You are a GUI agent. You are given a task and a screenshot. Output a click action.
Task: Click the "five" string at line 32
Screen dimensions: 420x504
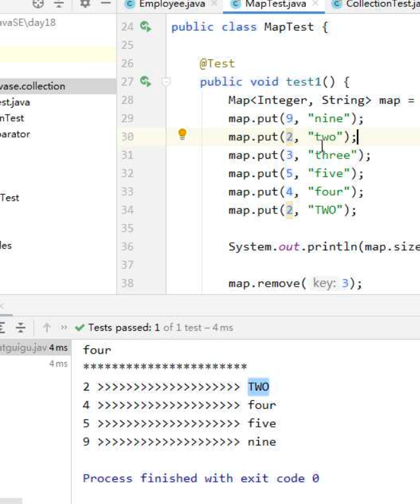tap(328, 173)
